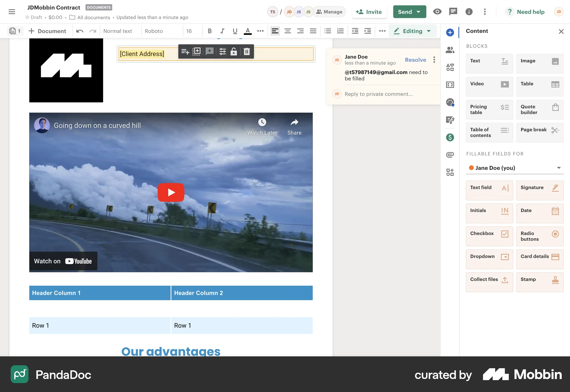The height and width of the screenshot is (392, 570).
Task: Open the Document menu item
Action: tap(47, 31)
